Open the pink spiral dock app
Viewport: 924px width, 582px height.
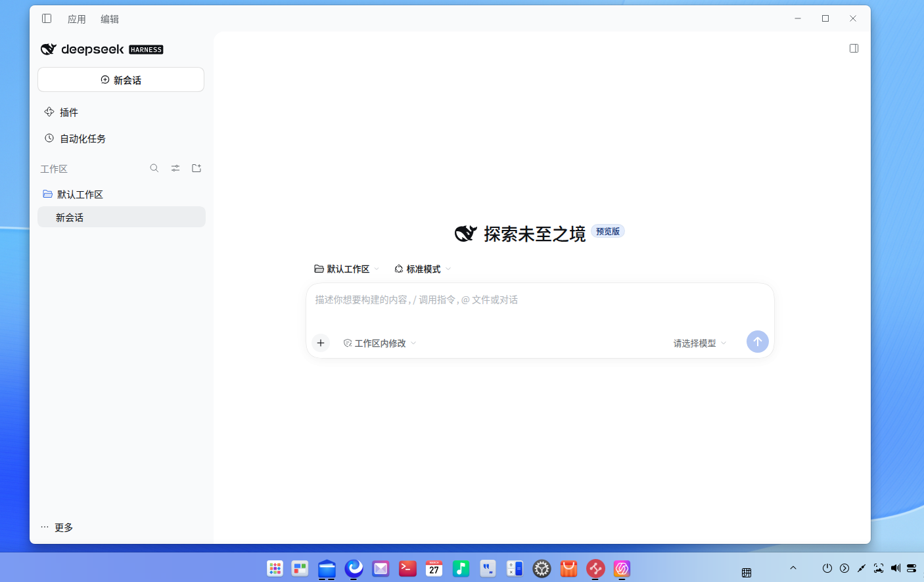(622, 568)
